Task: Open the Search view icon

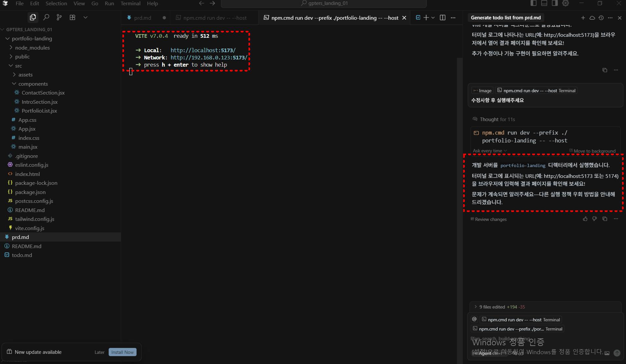Action: click(x=46, y=17)
